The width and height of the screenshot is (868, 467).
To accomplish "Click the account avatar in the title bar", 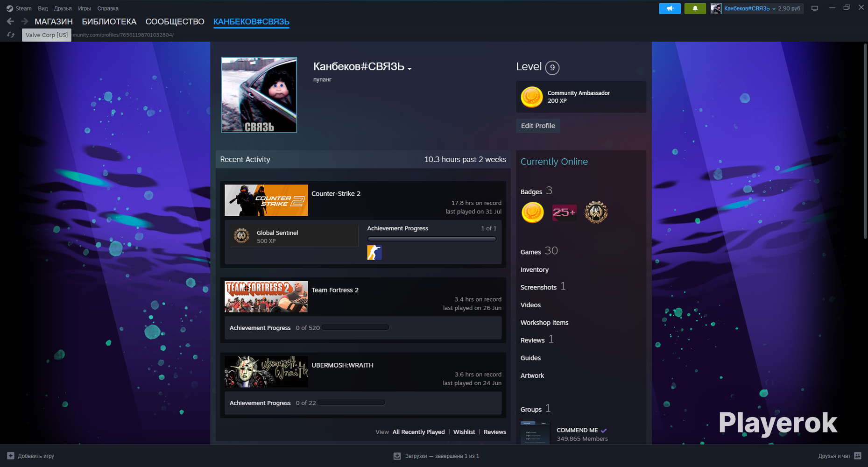I will tap(716, 8).
